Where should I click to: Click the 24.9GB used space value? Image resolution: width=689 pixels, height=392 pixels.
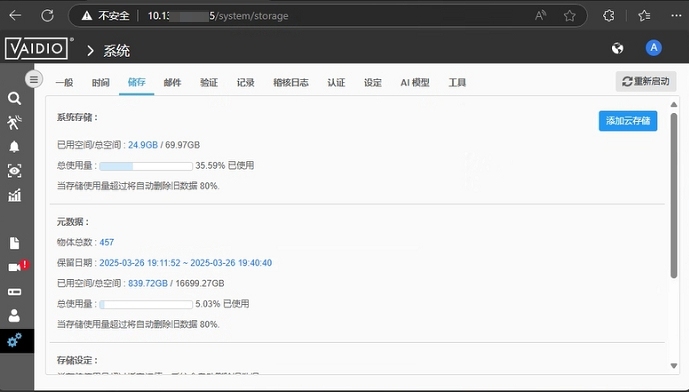[x=143, y=145]
